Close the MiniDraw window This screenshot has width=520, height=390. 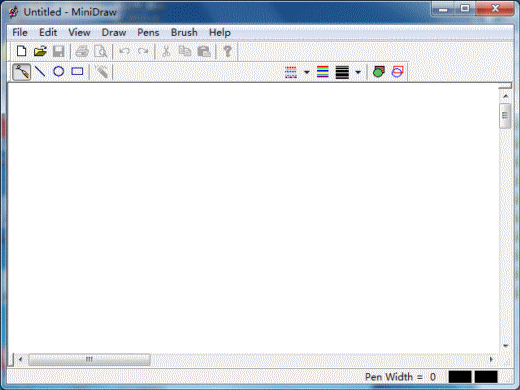click(495, 9)
